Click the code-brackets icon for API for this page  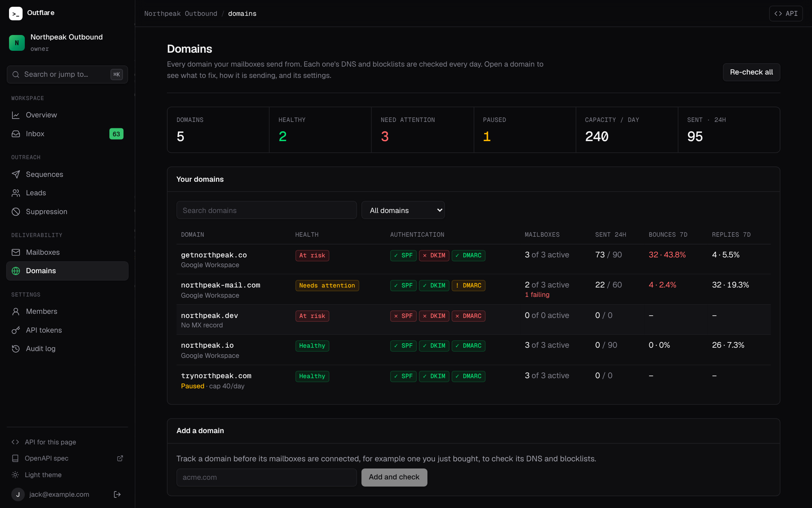point(15,442)
